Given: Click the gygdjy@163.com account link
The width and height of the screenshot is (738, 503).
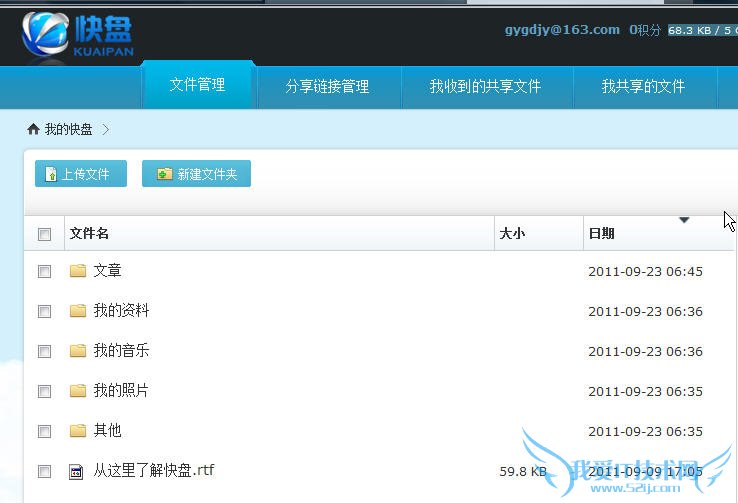Looking at the screenshot, I should point(562,30).
